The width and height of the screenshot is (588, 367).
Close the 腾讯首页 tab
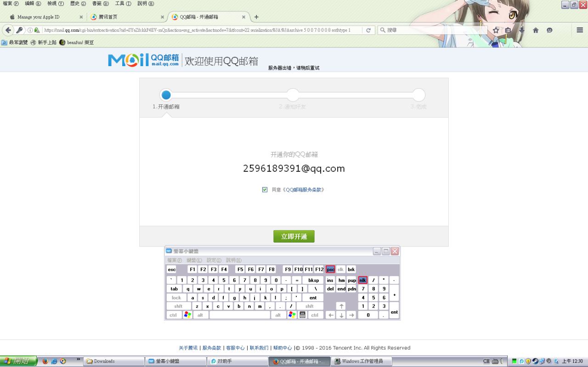[162, 17]
